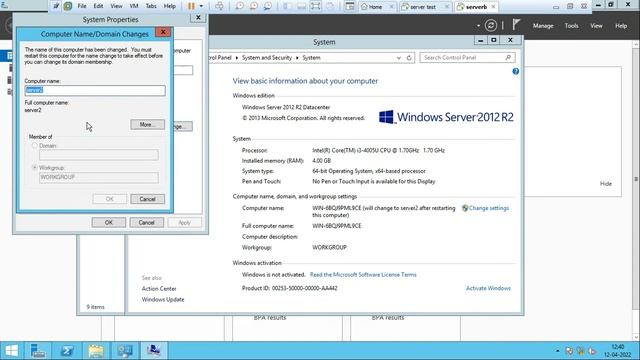Click the Send Ctrl+Alt+Del toolbar icon
This screenshot has width=640, height=360.
click(x=219, y=6)
